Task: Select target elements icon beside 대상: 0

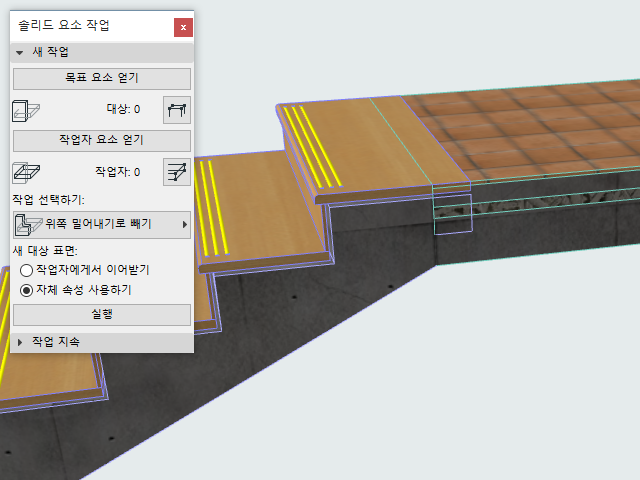Action: pos(177,110)
